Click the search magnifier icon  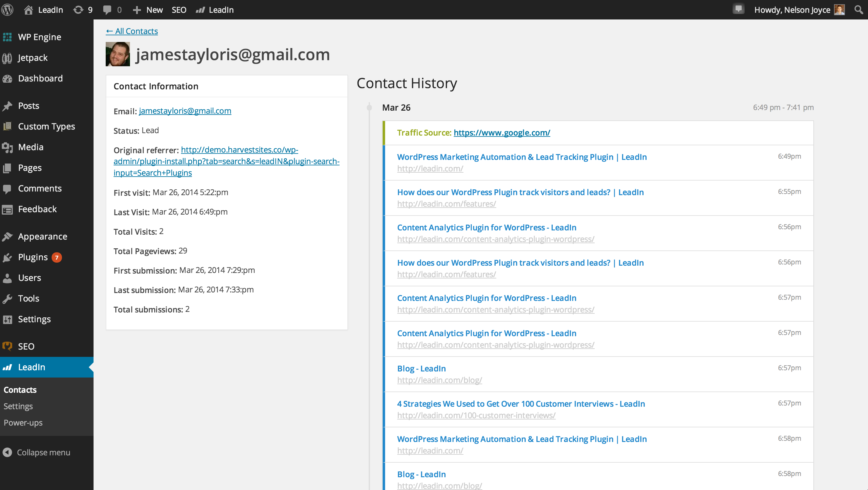click(x=859, y=9)
